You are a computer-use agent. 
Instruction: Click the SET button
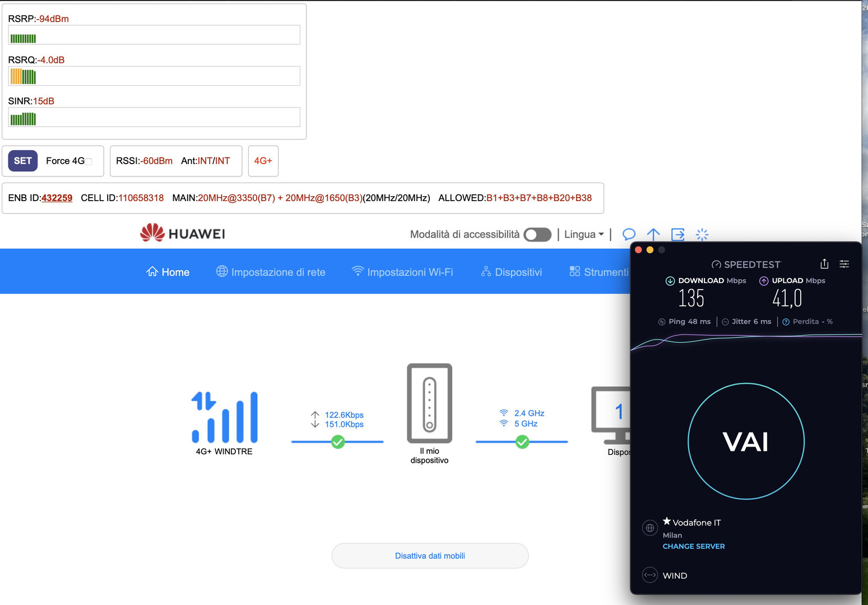[22, 161]
